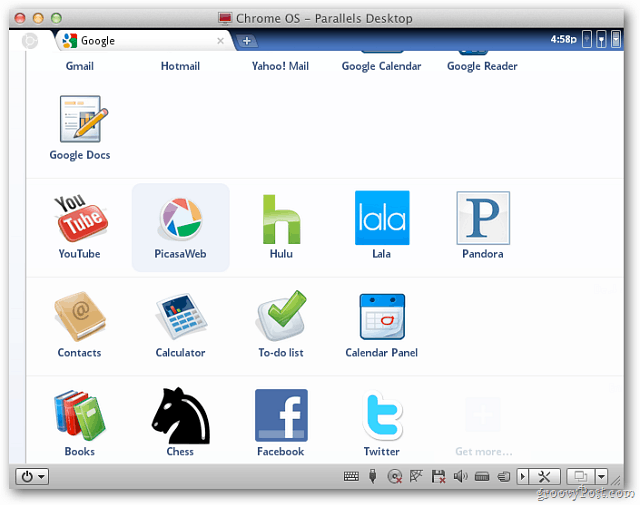
Task: Launch the YouTube app icon
Action: click(80, 218)
